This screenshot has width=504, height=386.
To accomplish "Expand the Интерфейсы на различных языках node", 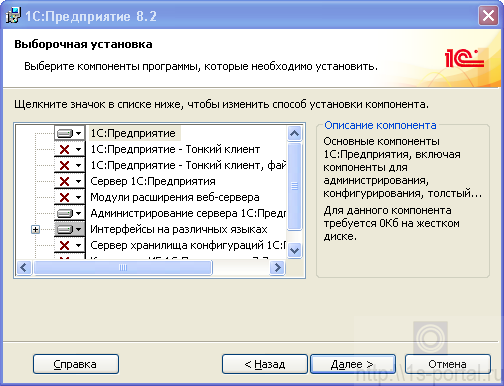I will coord(35,229).
